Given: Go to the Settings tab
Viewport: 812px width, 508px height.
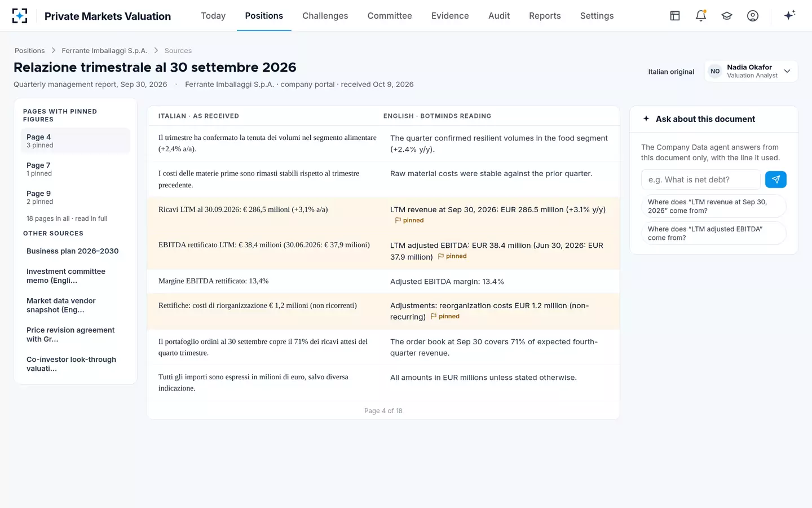Looking at the screenshot, I should [x=597, y=16].
